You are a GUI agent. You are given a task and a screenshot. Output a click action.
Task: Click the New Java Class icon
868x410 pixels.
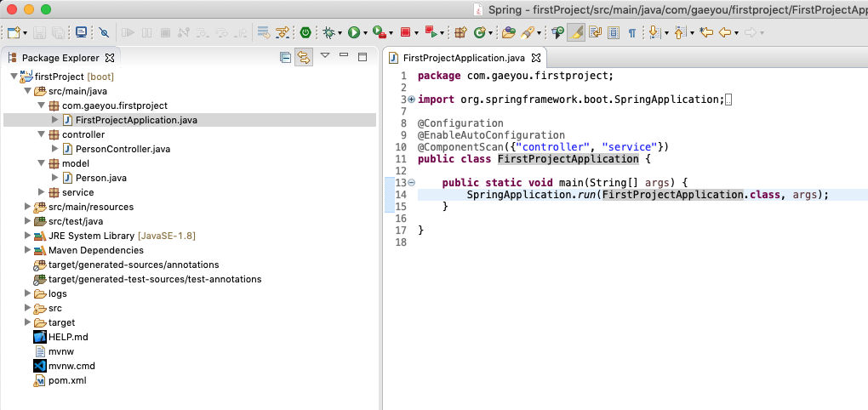coord(479,33)
